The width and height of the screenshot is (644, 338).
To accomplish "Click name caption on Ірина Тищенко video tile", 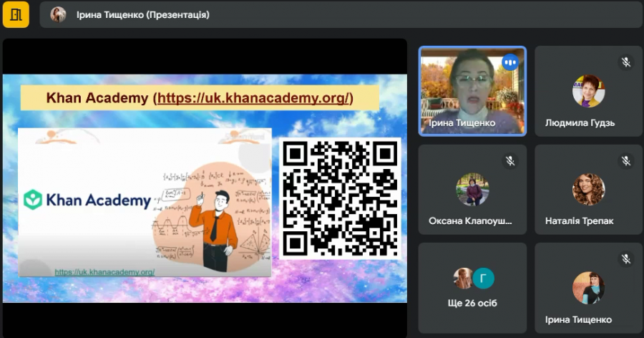I will pos(462,123).
